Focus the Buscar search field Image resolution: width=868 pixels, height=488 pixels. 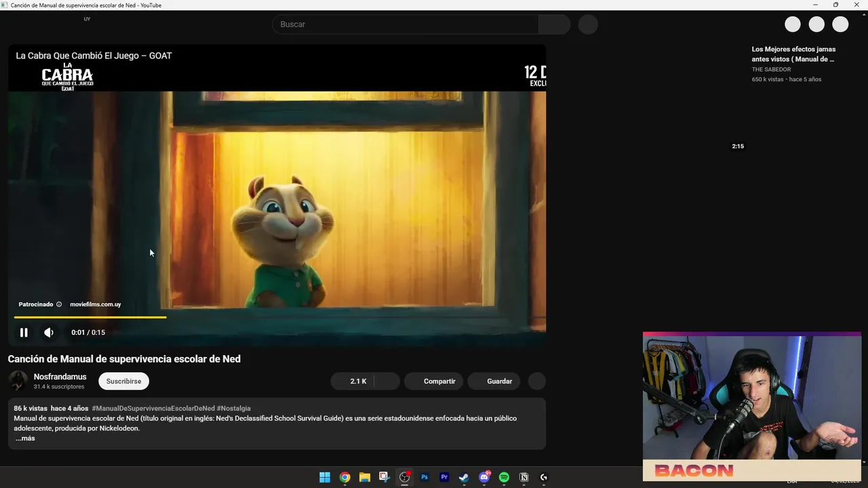click(406, 24)
